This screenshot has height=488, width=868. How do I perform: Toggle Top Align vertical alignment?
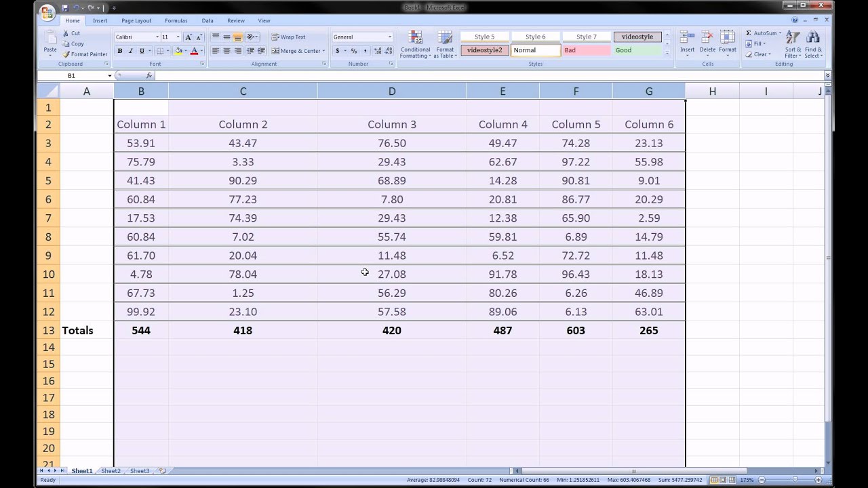[x=216, y=37]
